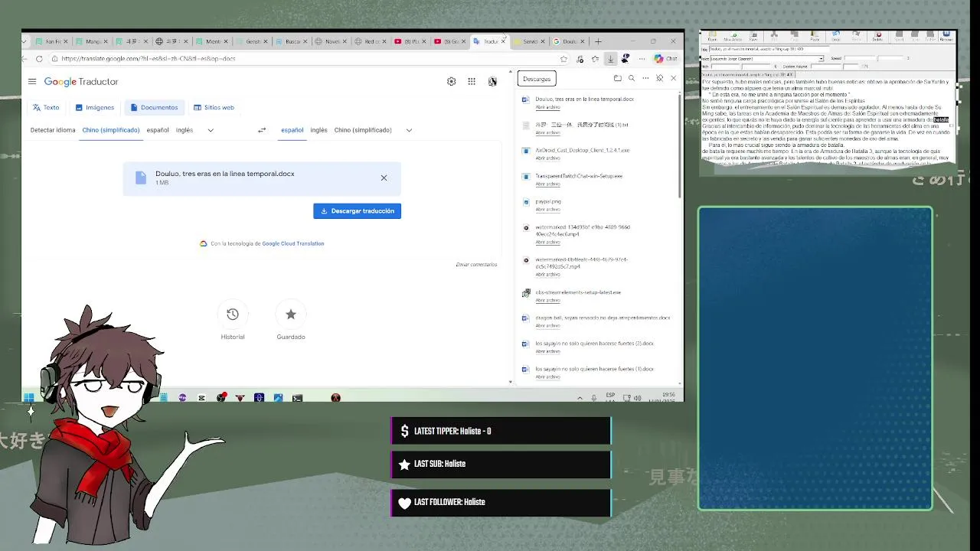
Task: Select Chino (simplificado) as target language
Action: tap(363, 130)
